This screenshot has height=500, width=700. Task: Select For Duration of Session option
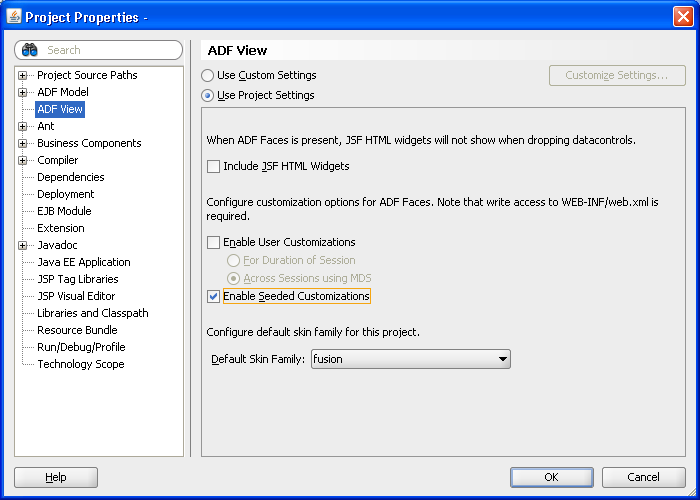click(233, 260)
